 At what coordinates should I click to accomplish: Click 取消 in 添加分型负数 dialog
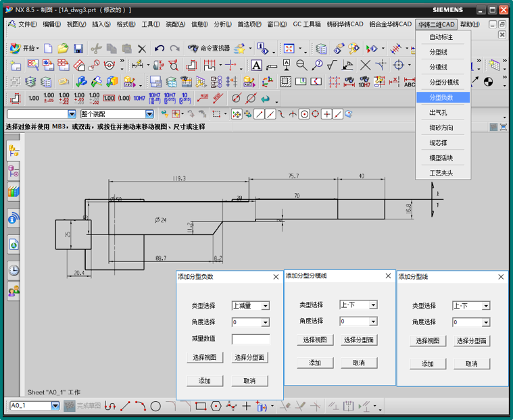point(249,381)
